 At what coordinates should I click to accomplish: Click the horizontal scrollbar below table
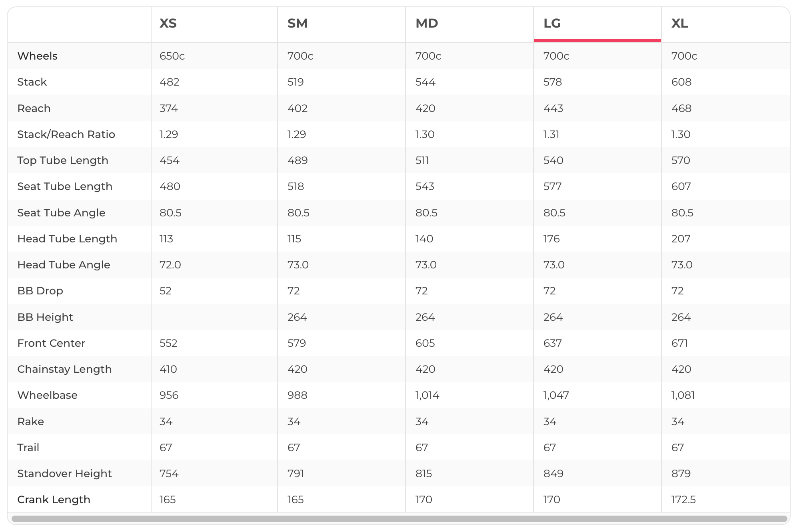pos(399,519)
